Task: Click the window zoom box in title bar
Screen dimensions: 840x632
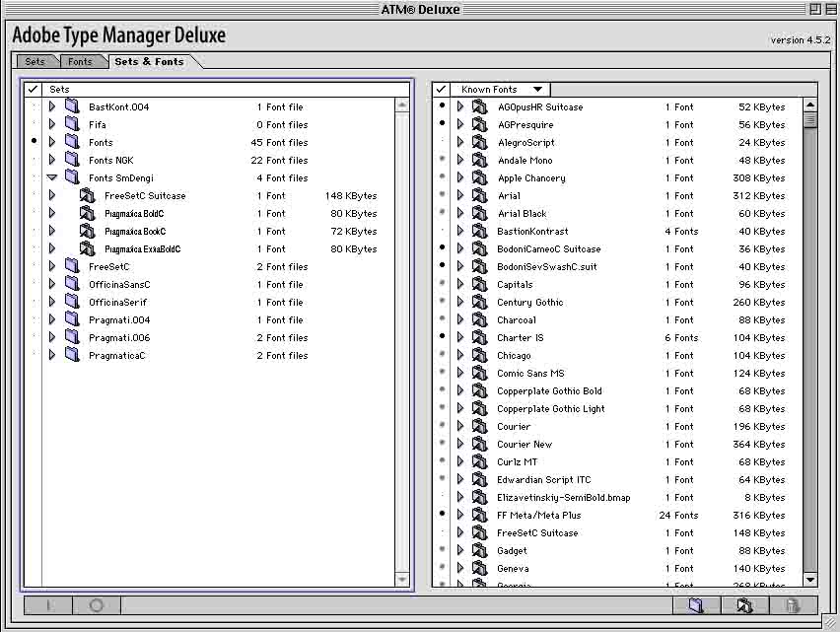Action: coord(814,9)
